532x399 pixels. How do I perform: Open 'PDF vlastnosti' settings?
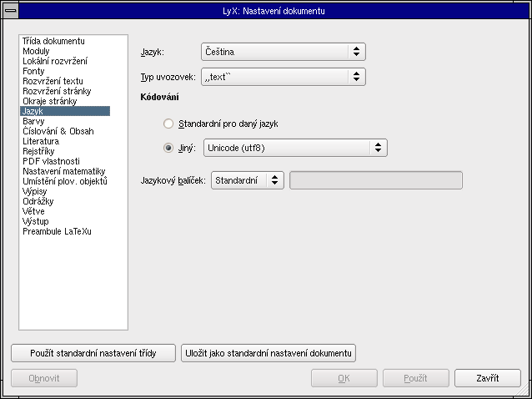(x=51, y=161)
